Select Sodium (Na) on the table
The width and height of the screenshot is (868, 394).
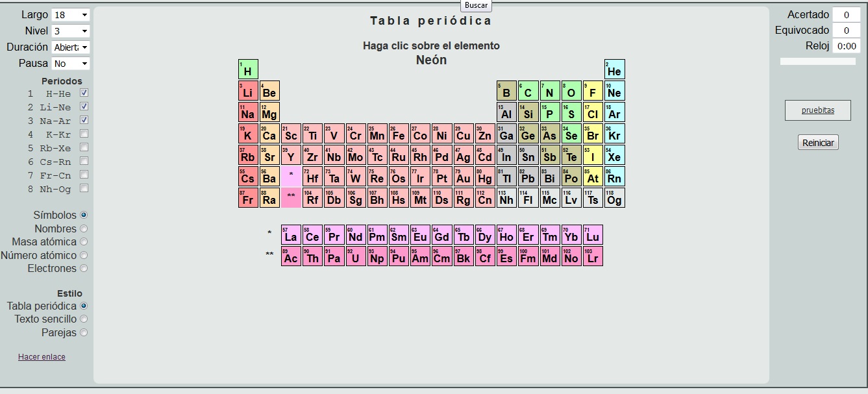pos(247,111)
